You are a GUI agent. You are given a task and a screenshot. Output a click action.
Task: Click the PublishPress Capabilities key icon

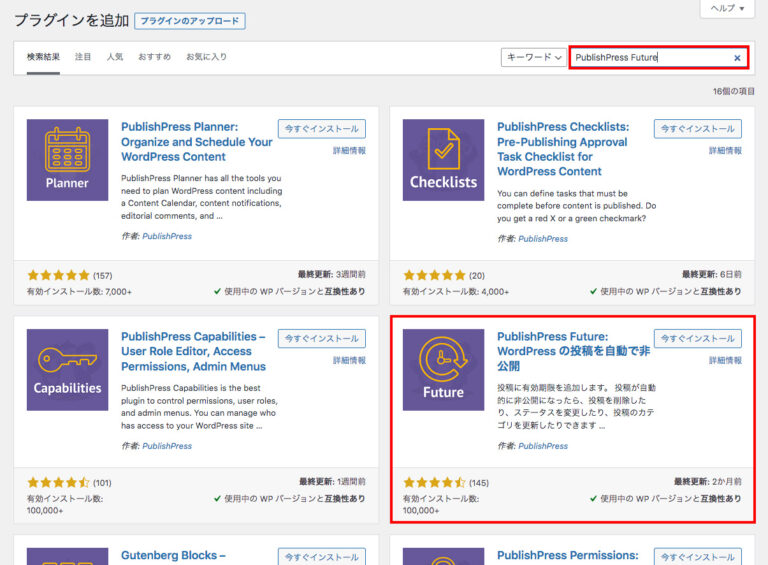pos(67,369)
